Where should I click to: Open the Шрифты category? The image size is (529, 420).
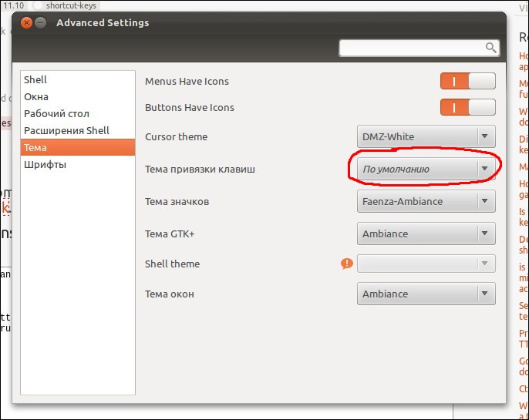click(45, 164)
